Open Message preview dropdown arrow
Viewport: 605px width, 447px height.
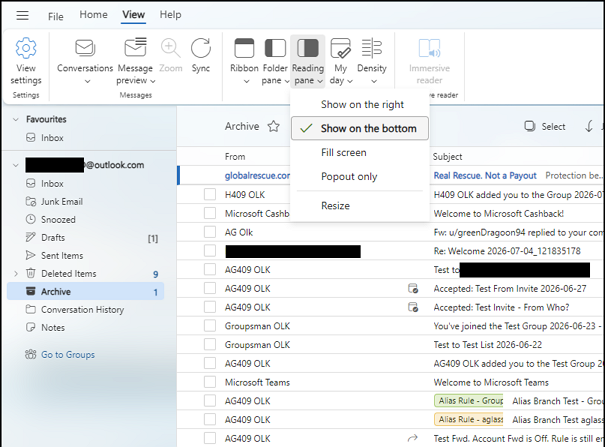153,81
